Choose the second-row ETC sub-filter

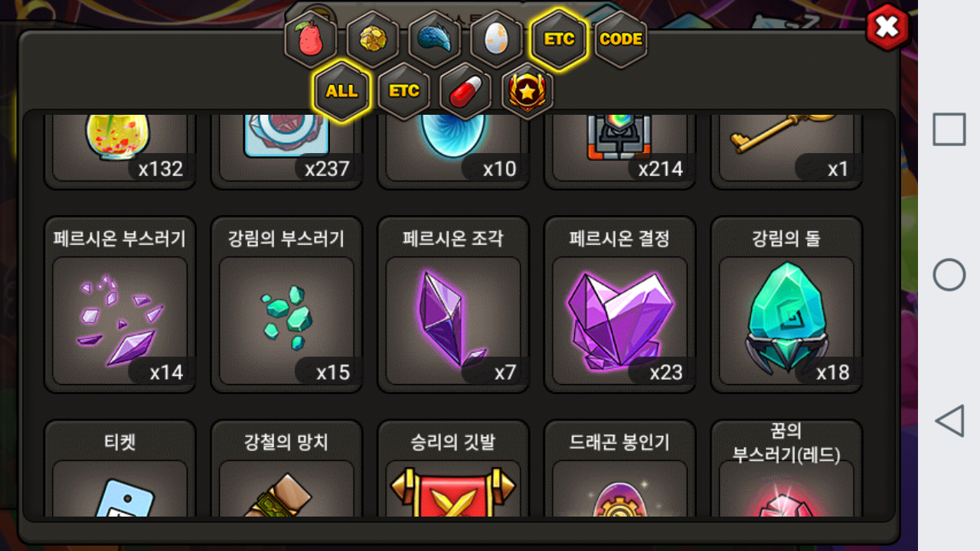click(x=403, y=91)
